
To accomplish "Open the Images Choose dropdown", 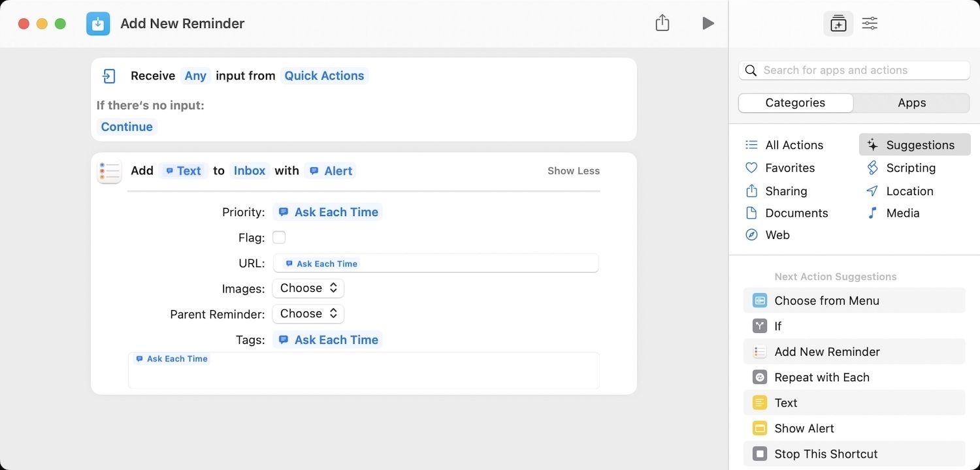I will click(308, 288).
